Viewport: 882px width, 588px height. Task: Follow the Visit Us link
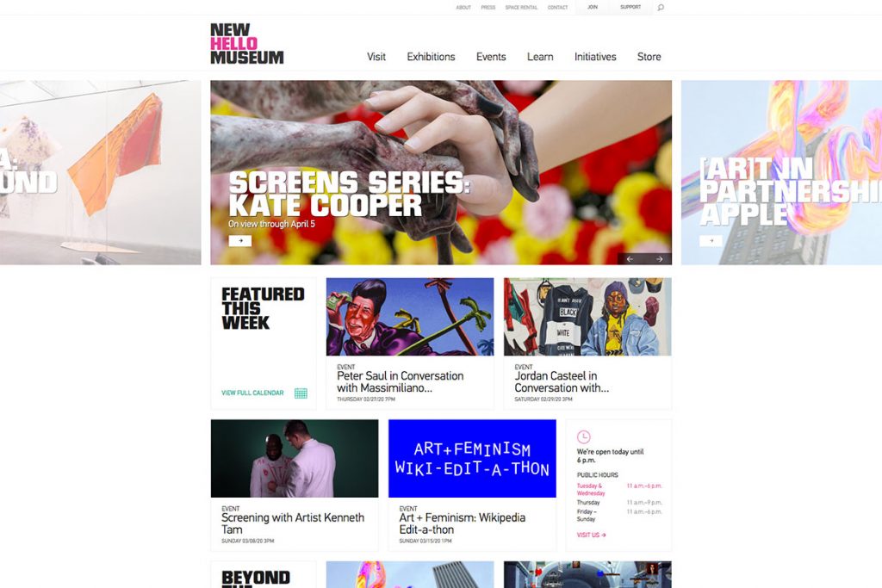[x=591, y=535]
